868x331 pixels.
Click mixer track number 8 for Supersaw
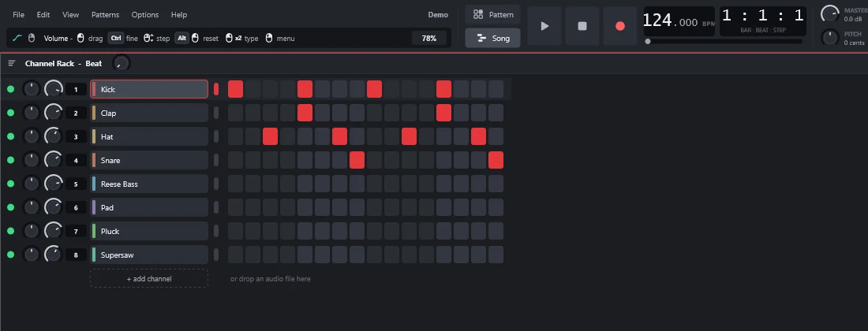[x=76, y=255]
